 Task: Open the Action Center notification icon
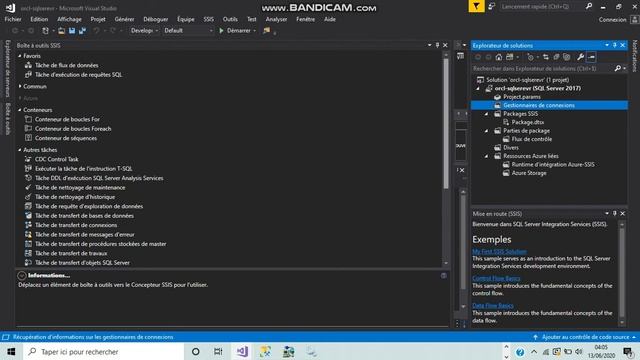[x=628, y=351]
